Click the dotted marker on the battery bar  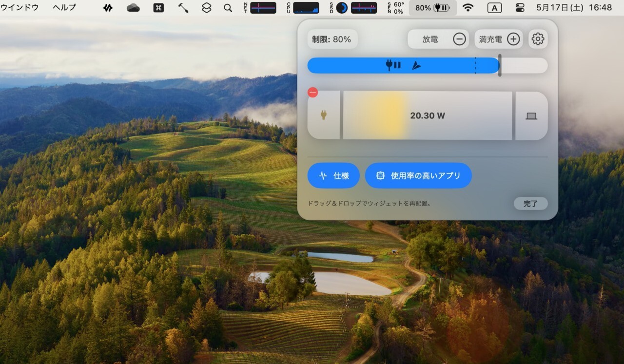(x=475, y=66)
